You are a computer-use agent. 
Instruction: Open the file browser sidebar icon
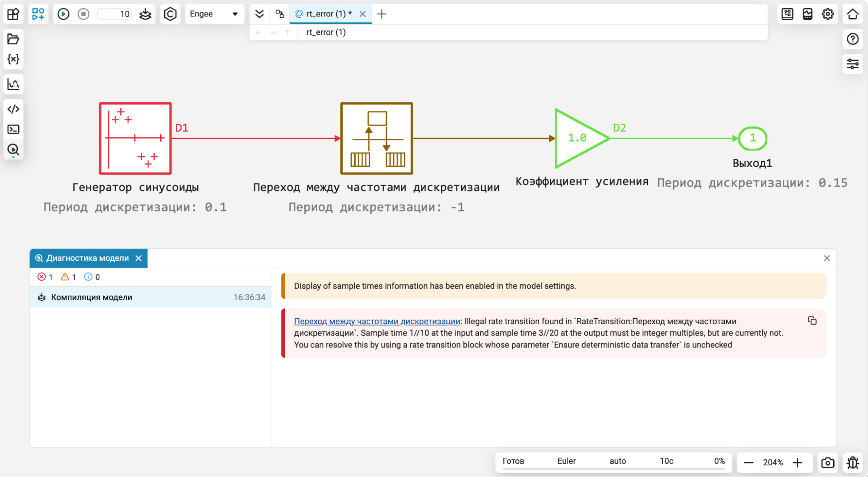click(13, 39)
